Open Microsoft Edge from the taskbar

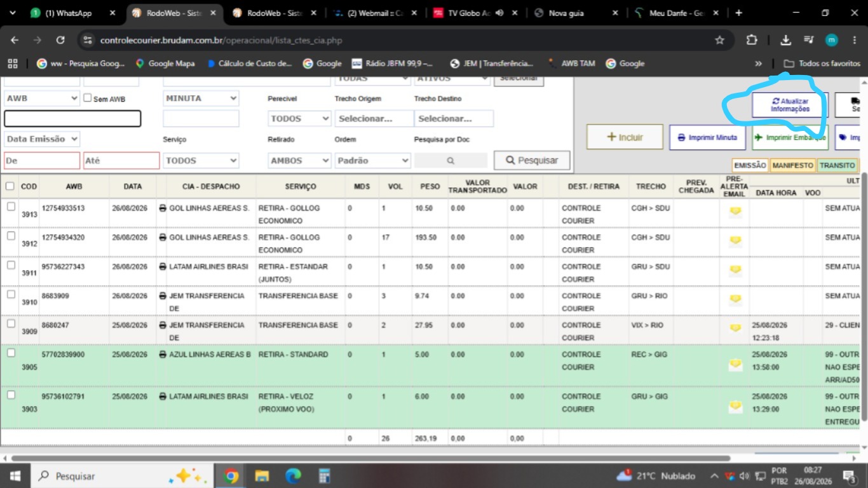point(293,476)
